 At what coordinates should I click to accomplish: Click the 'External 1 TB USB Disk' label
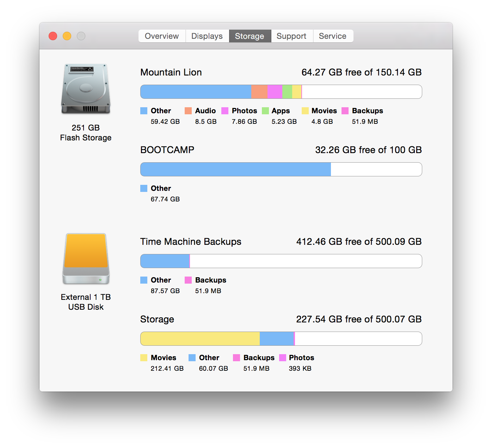86,302
